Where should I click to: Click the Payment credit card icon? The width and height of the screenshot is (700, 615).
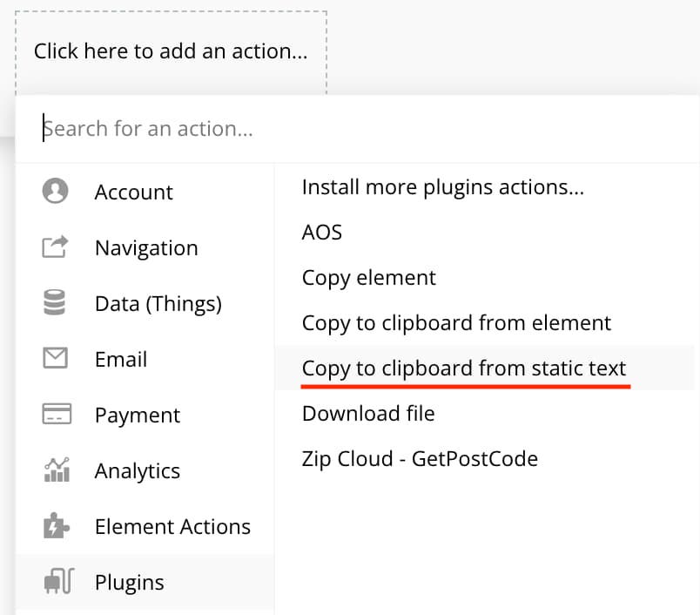point(57,414)
